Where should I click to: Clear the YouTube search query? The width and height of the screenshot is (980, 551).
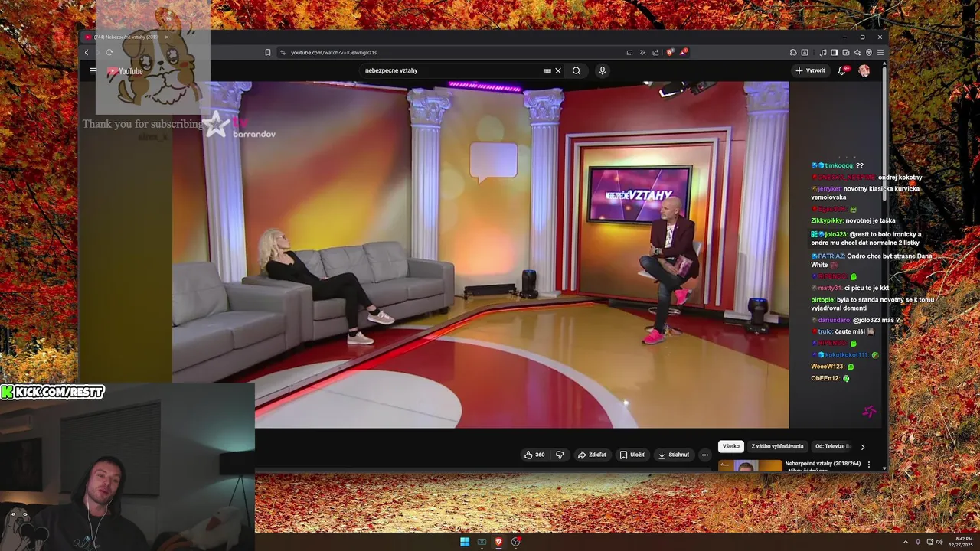point(558,70)
